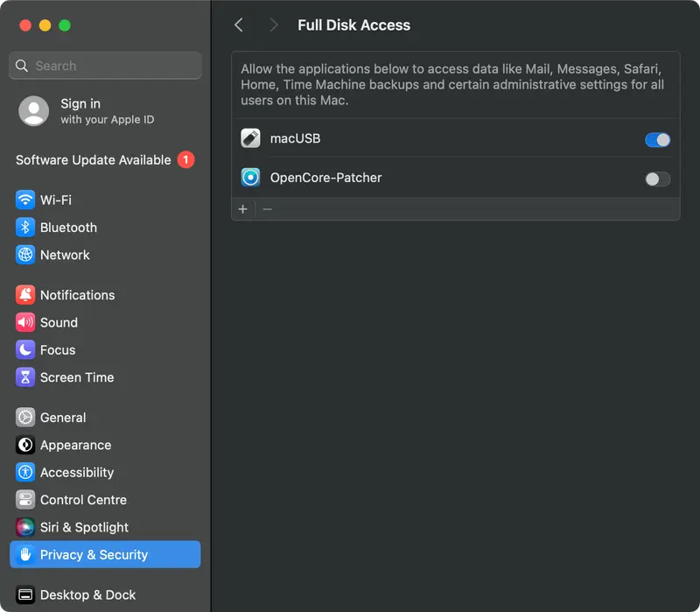Select Sound settings in the sidebar
700x612 pixels.
(58, 322)
